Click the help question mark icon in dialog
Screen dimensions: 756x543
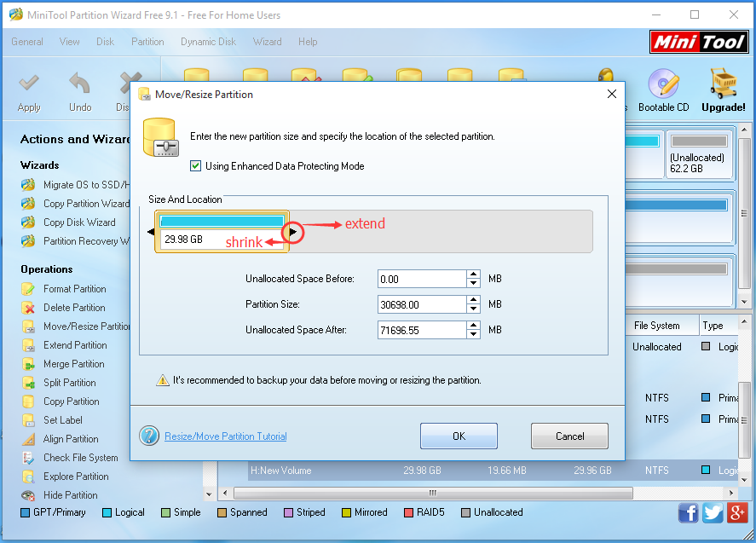(x=149, y=436)
